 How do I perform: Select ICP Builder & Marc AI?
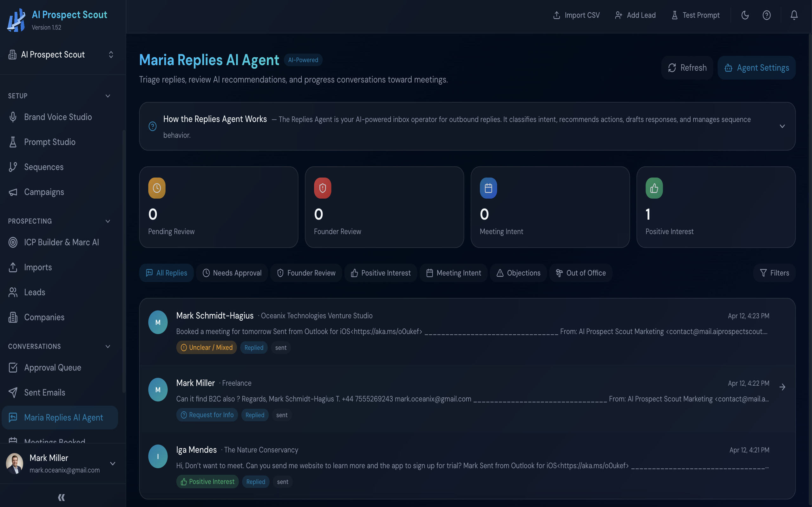pos(62,242)
